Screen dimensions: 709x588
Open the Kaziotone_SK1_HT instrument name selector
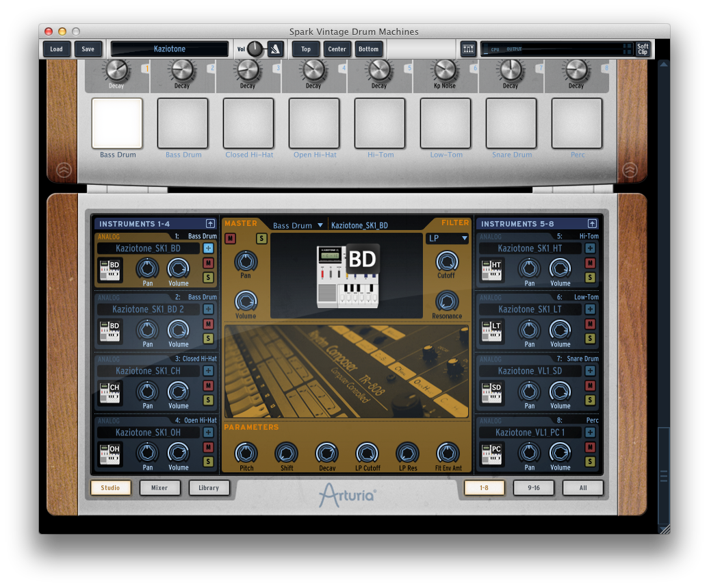(530, 248)
